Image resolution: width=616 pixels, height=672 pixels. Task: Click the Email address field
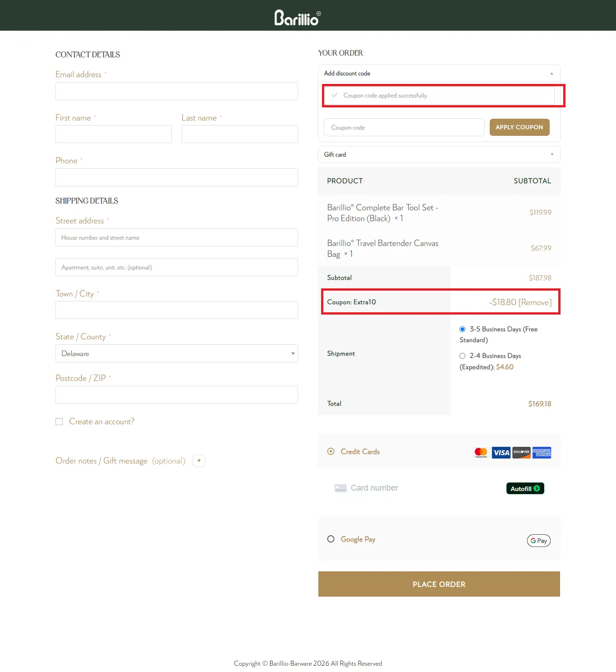coord(177,91)
